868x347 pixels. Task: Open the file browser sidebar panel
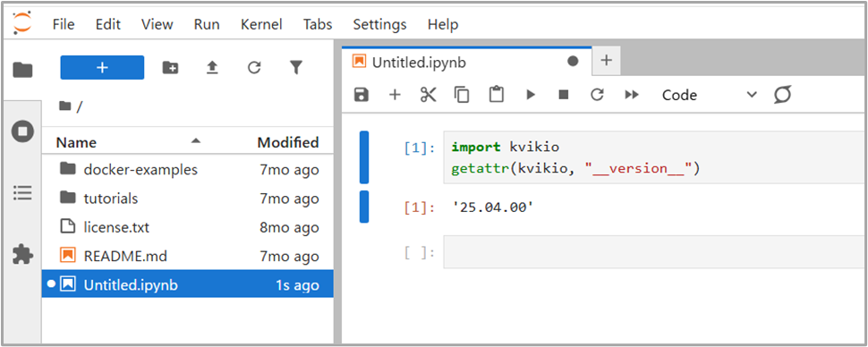[22, 70]
